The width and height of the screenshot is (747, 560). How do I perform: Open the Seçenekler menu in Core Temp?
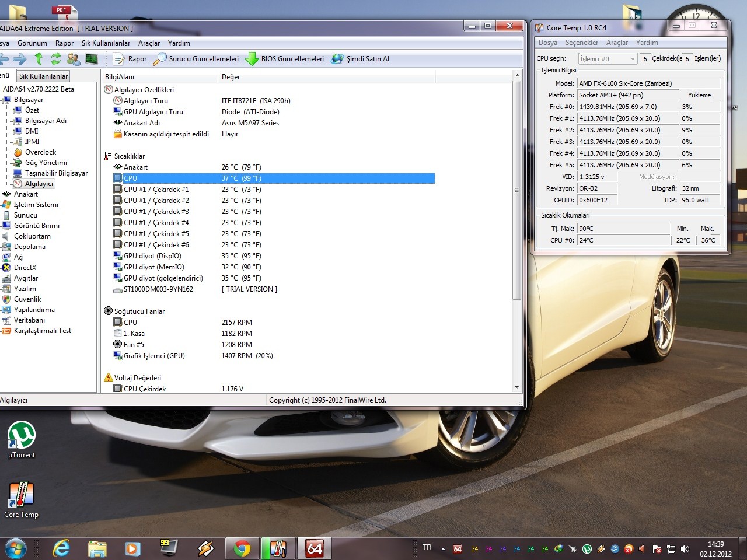click(581, 43)
